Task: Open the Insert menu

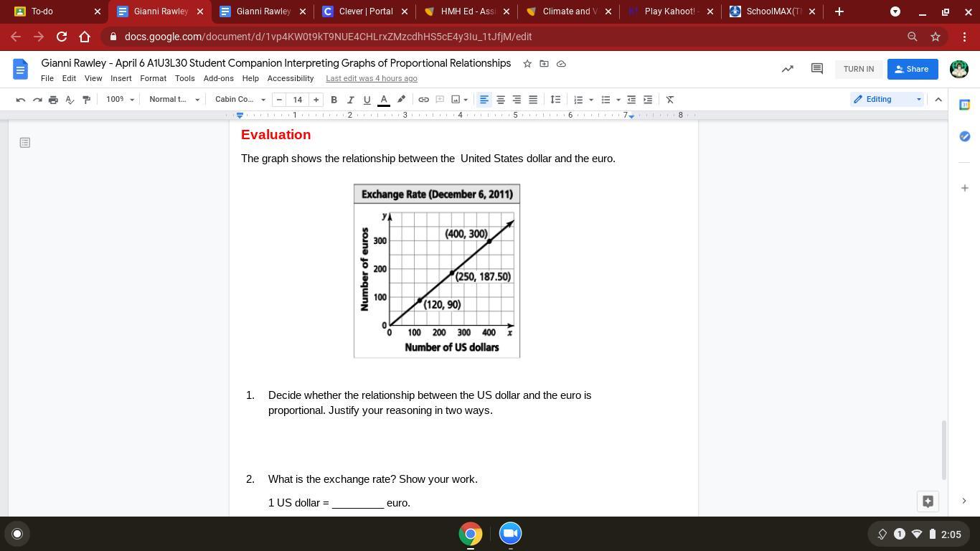Action: coord(121,78)
